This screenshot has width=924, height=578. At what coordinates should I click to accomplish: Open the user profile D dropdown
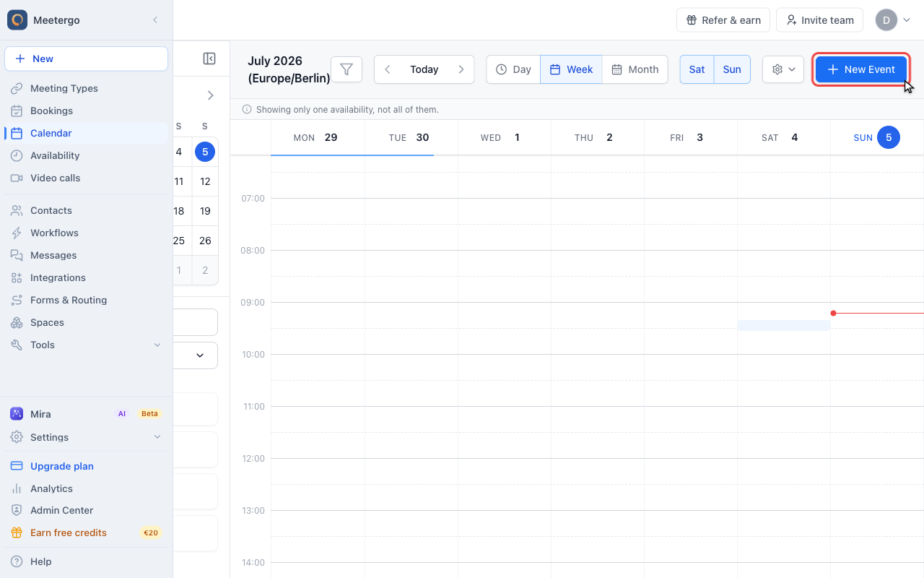pos(894,20)
